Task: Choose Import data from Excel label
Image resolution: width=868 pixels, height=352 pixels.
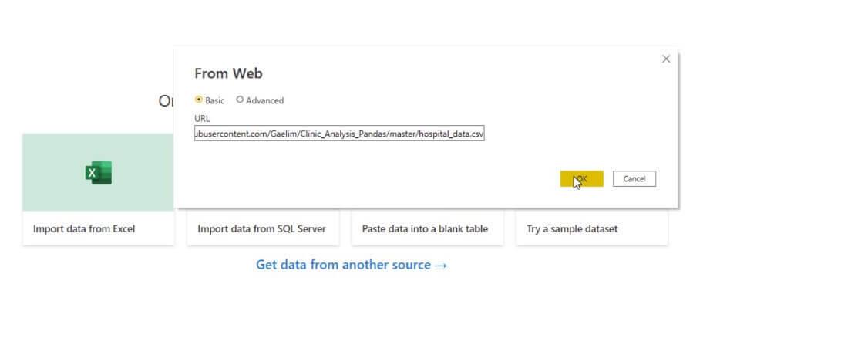Action: pyautogui.click(x=84, y=229)
